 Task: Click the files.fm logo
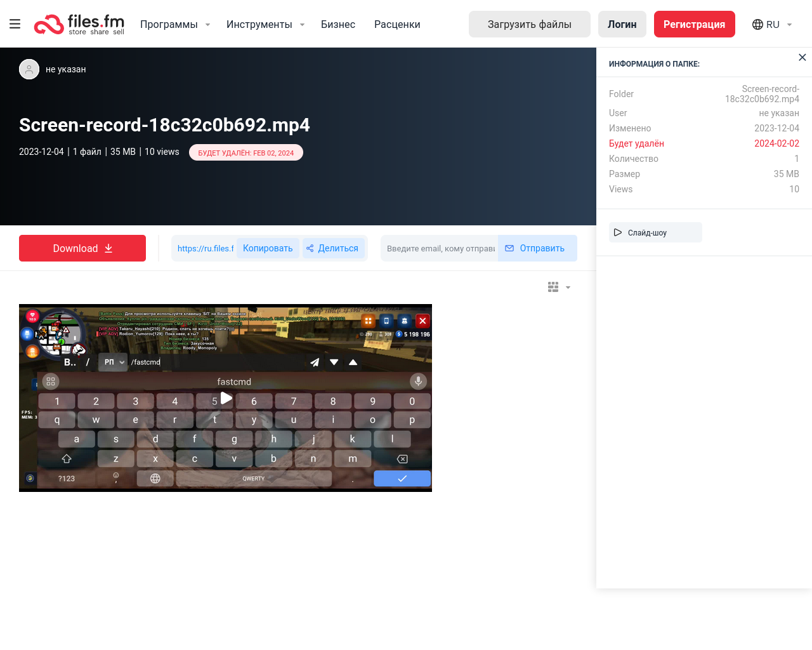[x=79, y=24]
